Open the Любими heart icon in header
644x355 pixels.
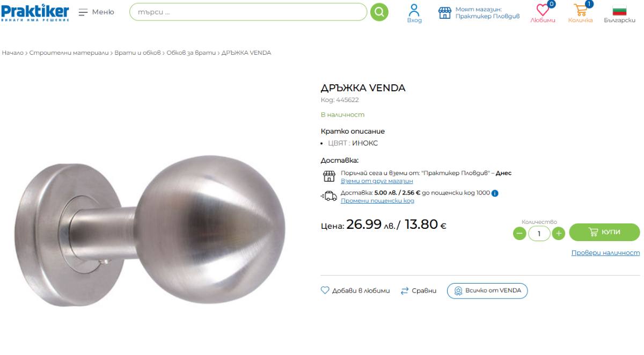[x=543, y=10]
